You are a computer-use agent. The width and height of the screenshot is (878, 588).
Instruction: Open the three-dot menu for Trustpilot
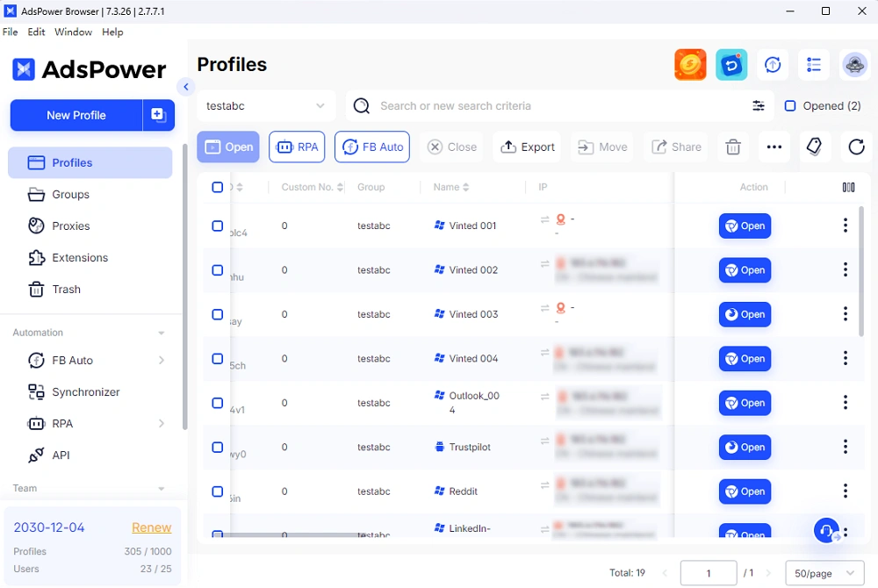(x=845, y=447)
